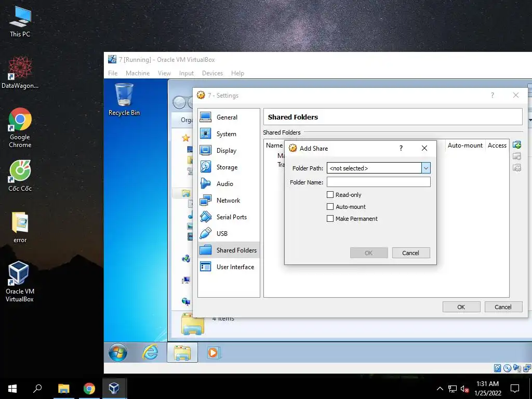Screen dimensions: 532x399
Task: Show hidden system tray icons
Action: 440,389
